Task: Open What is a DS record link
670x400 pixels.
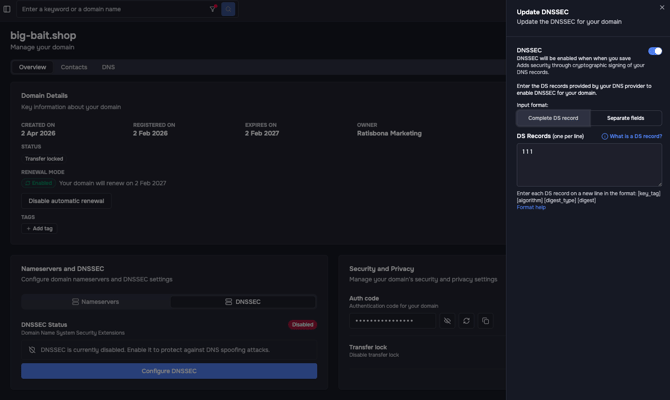Action: coord(635,136)
